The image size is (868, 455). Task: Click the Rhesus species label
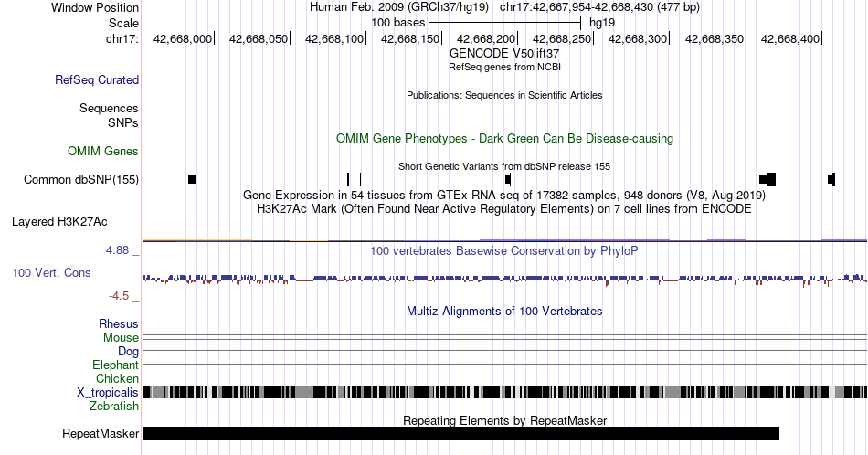(x=119, y=323)
